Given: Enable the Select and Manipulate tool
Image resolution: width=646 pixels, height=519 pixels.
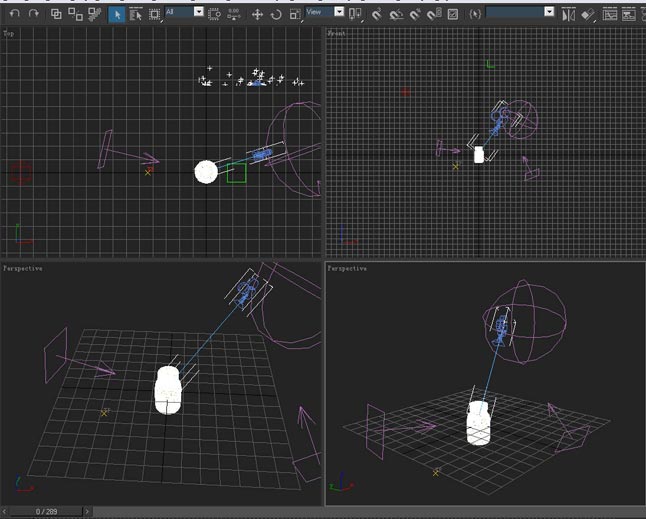Looking at the screenshot, I should point(234,15).
